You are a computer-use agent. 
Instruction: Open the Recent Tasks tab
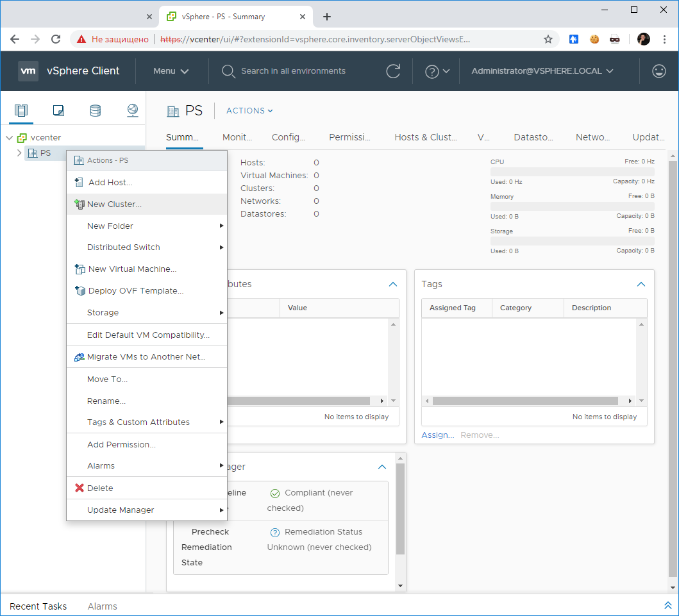pyautogui.click(x=38, y=606)
